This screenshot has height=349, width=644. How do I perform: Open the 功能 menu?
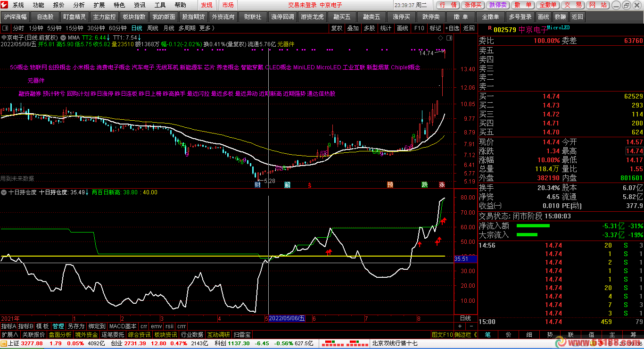point(39,5)
